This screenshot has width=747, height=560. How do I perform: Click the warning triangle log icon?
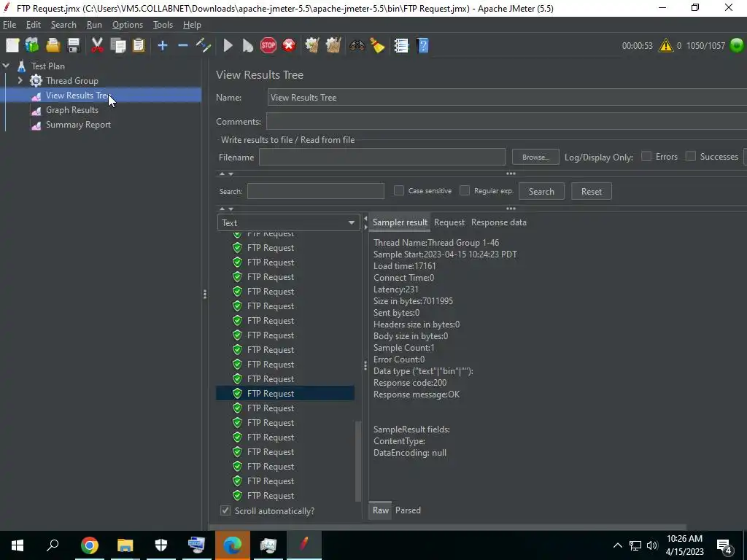click(665, 46)
